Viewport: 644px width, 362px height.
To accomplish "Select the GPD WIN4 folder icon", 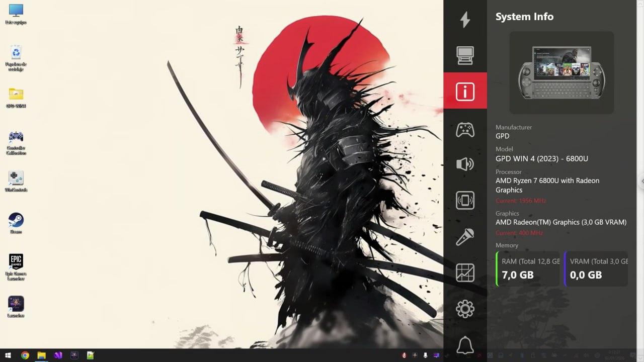I will [16, 98].
